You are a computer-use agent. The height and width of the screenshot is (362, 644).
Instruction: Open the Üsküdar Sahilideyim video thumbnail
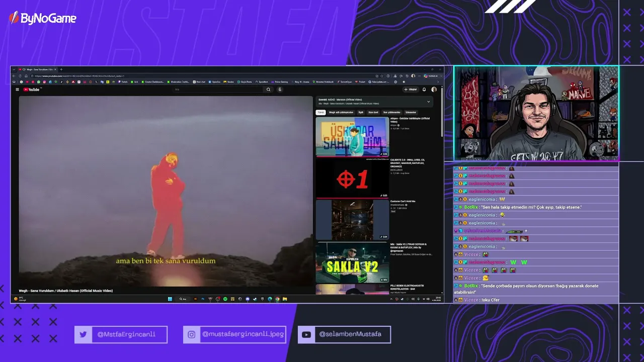(x=352, y=137)
